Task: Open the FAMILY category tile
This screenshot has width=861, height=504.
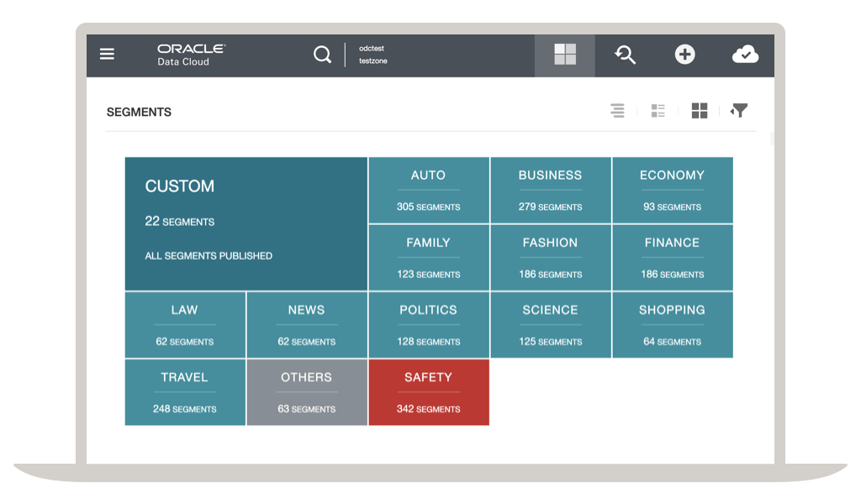Action: 429,257
